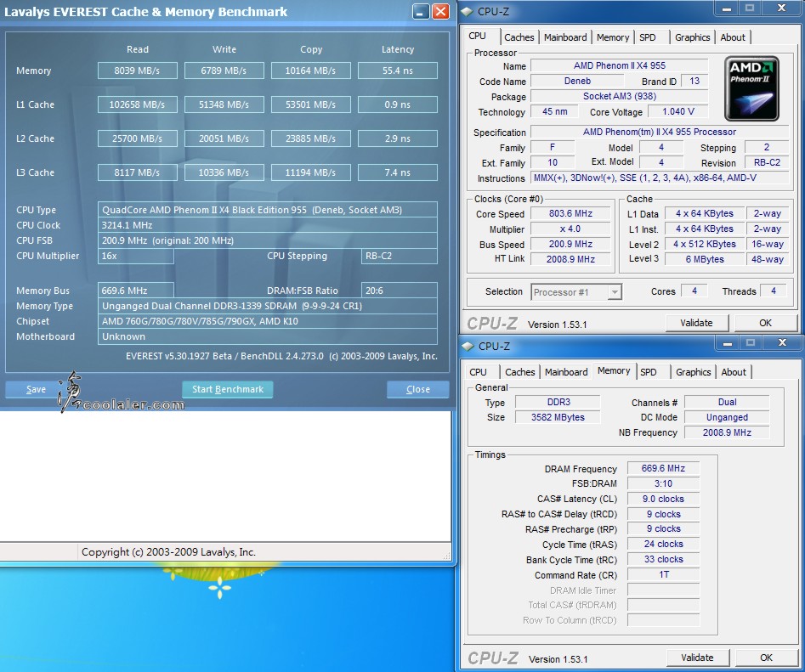Click the Close button in EVEREST

click(418, 389)
